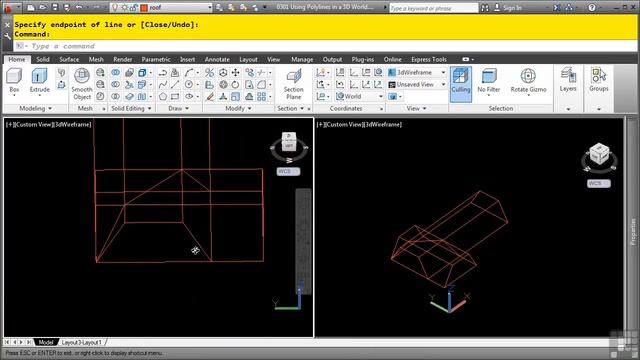The image size is (640, 360).
Task: Expand the View panel
Action: tap(416, 109)
